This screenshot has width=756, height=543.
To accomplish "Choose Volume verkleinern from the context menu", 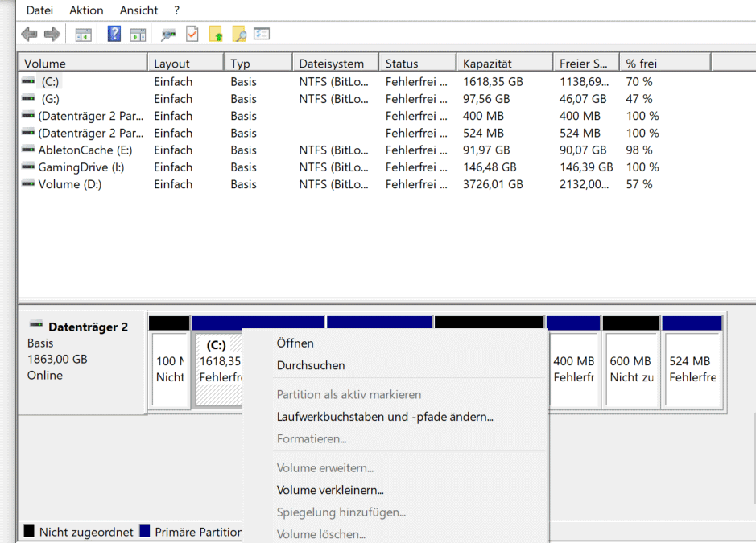I will 330,490.
